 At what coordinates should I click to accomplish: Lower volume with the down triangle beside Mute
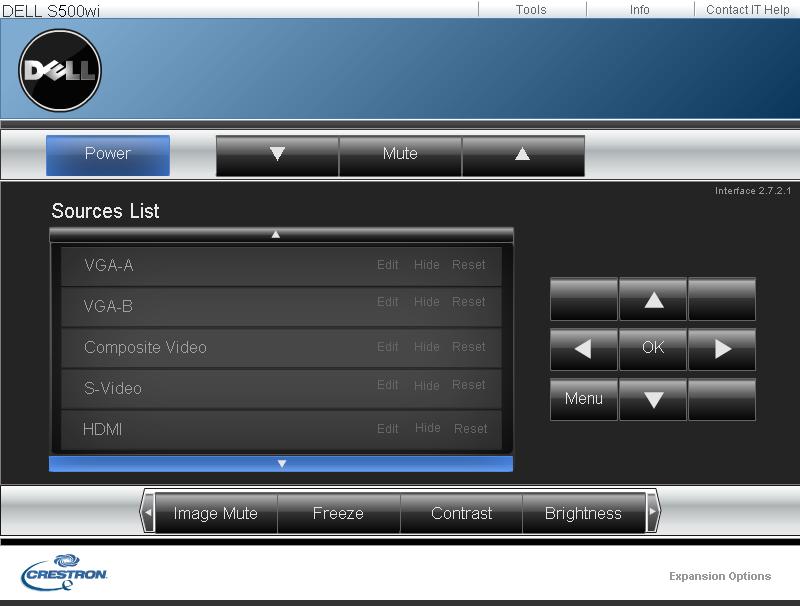click(x=277, y=156)
